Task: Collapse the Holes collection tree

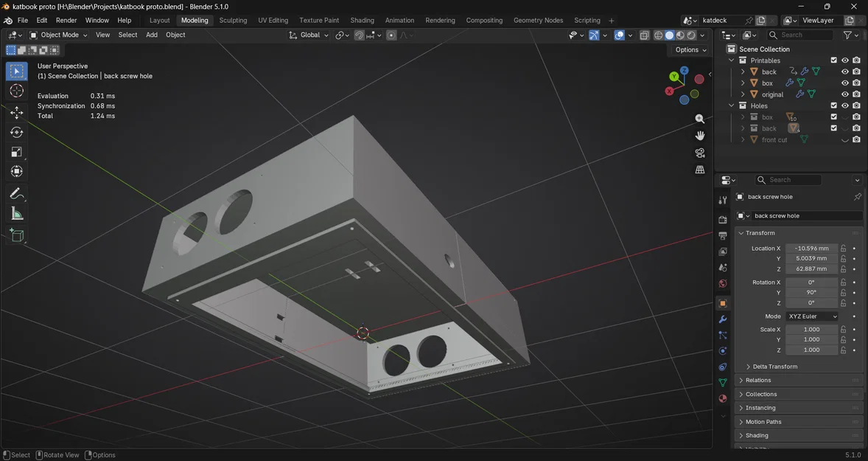Action: 731,105
